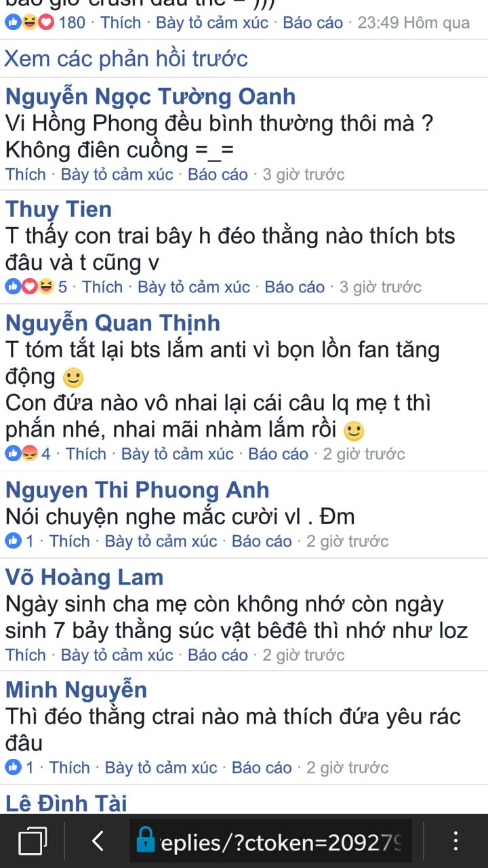Open Bày tỏ cảm xúc under Nguyễn Ngọc Tường Oanh's comment

point(117,174)
